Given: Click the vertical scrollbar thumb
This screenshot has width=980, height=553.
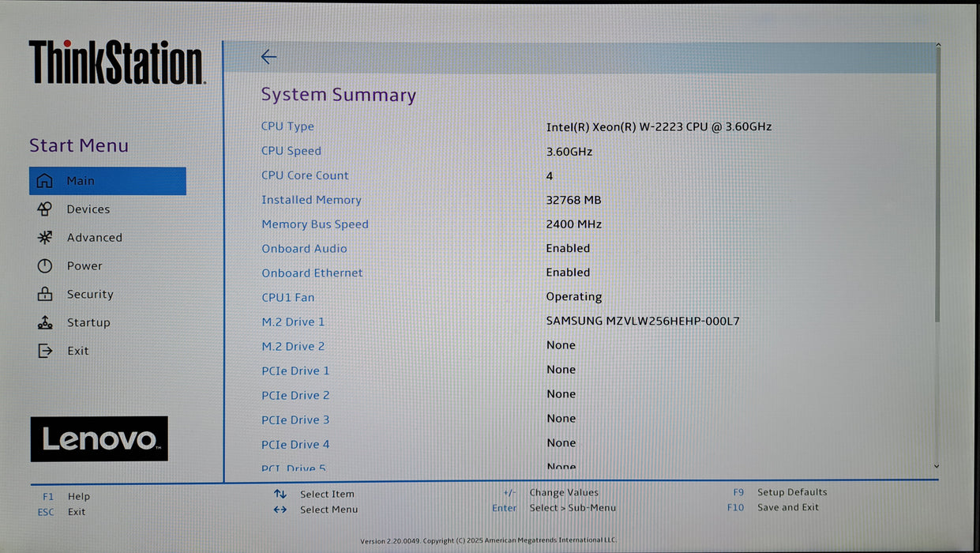Looking at the screenshot, I should coord(937,186).
